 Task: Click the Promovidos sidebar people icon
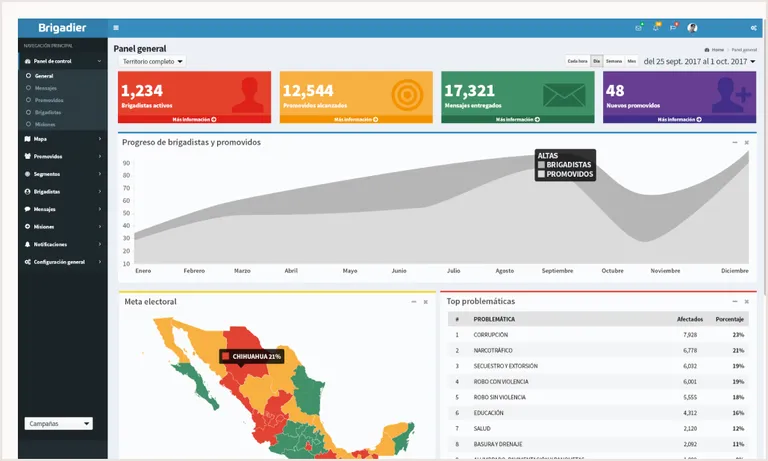pos(27,156)
